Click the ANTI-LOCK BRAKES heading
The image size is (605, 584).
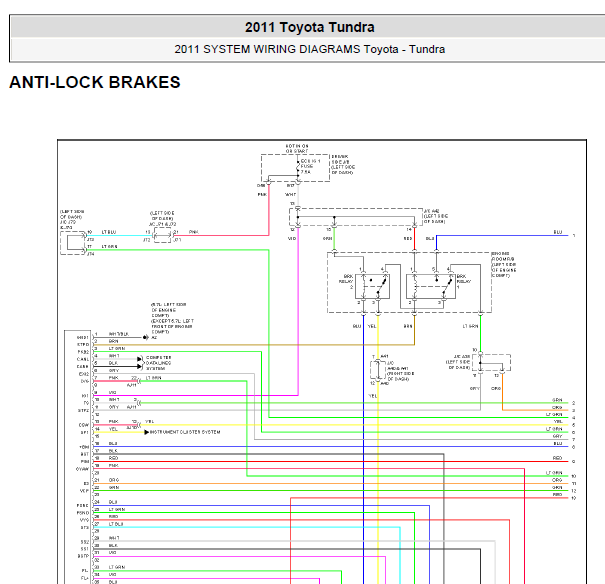pos(95,82)
